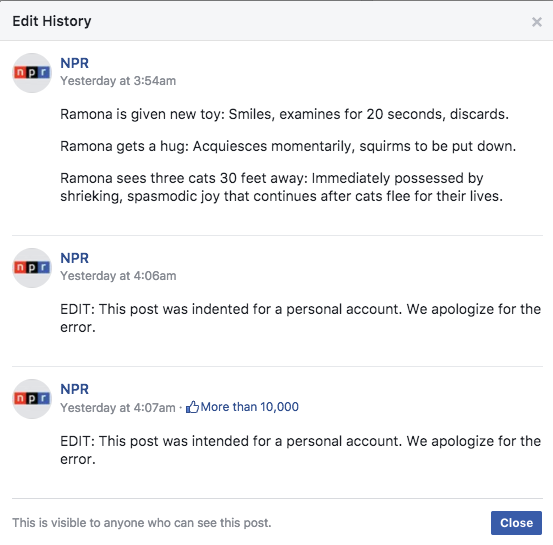Image resolution: width=553 pixels, height=545 pixels.
Task: Click the 'Yesterday at 4:06am' timestamp
Action: tap(118, 276)
